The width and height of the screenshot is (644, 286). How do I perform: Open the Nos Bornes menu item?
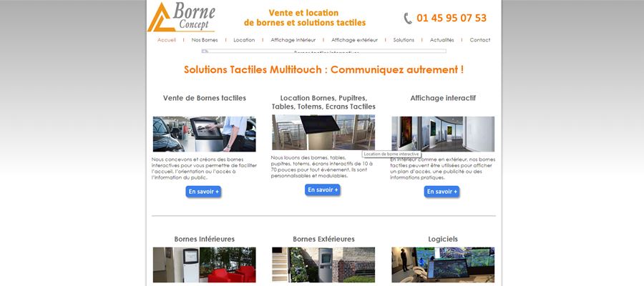coord(205,40)
